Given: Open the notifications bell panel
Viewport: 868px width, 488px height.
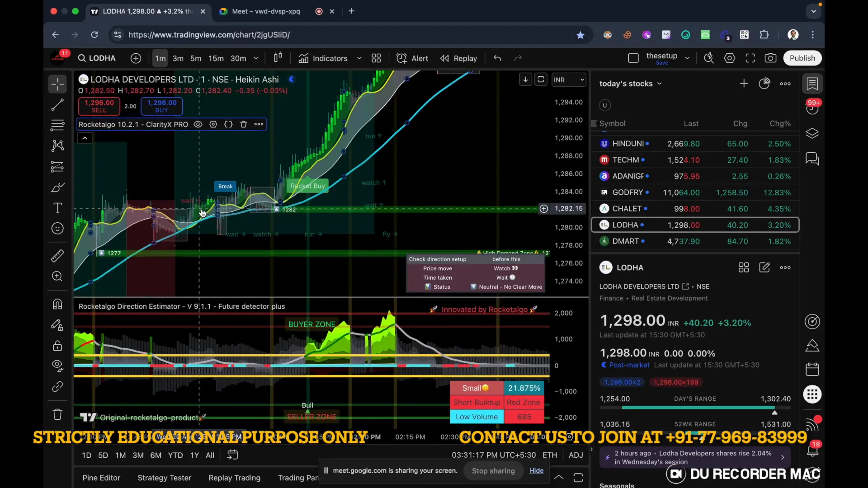Looking at the screenshot, I should (x=812, y=450).
